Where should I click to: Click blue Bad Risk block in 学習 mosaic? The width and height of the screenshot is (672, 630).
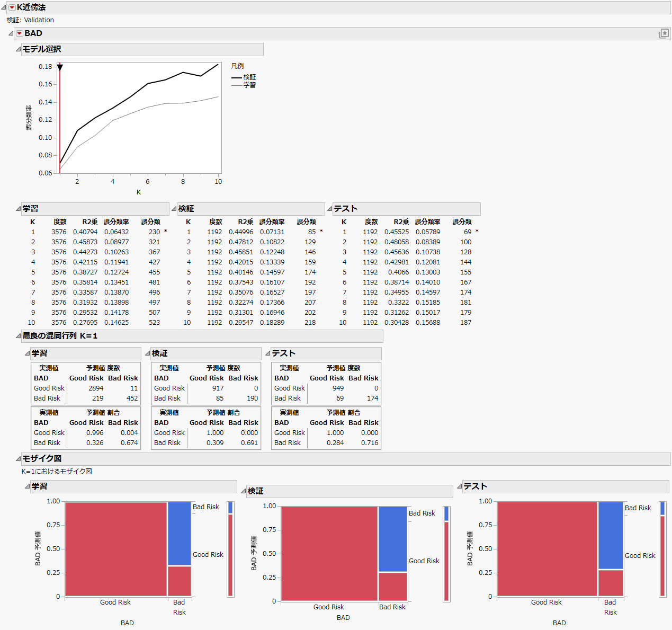pyautogui.click(x=180, y=534)
